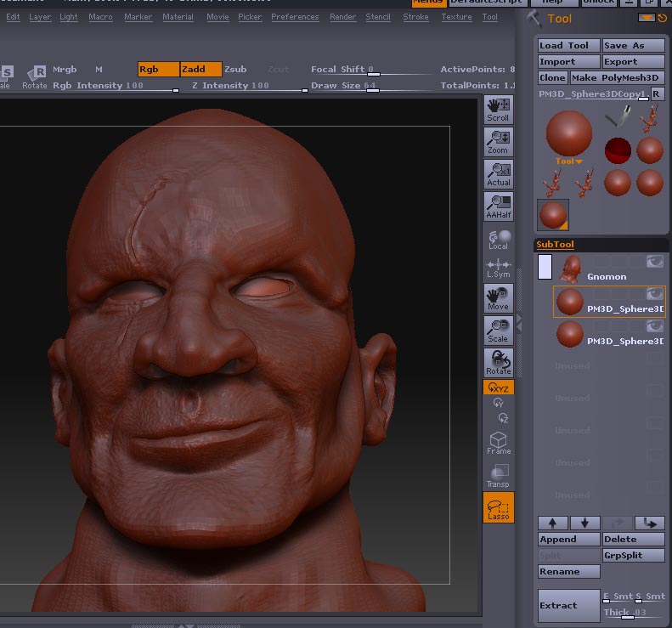Toggle Zadd sculpt mode
This screenshot has height=628, width=672.
[x=201, y=69]
